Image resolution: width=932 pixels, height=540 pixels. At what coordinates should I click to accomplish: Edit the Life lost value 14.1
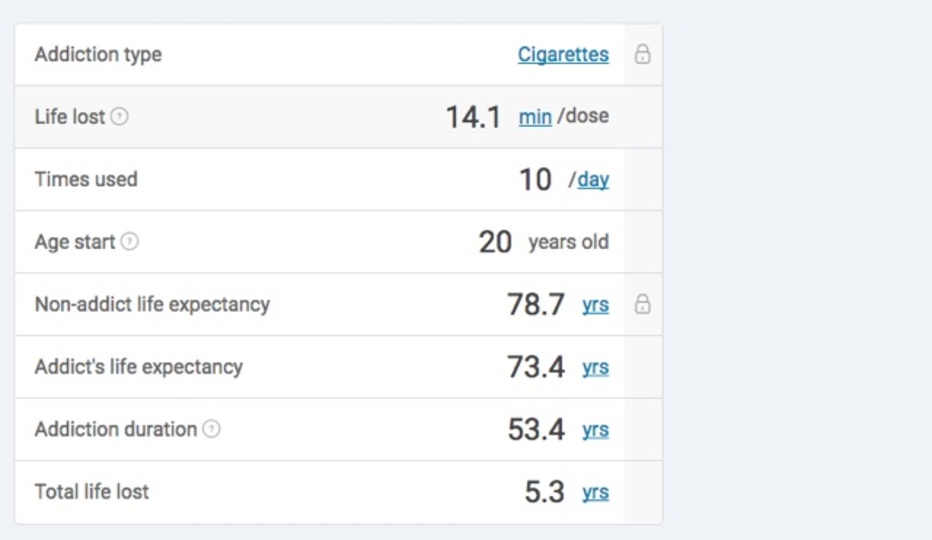pos(473,117)
